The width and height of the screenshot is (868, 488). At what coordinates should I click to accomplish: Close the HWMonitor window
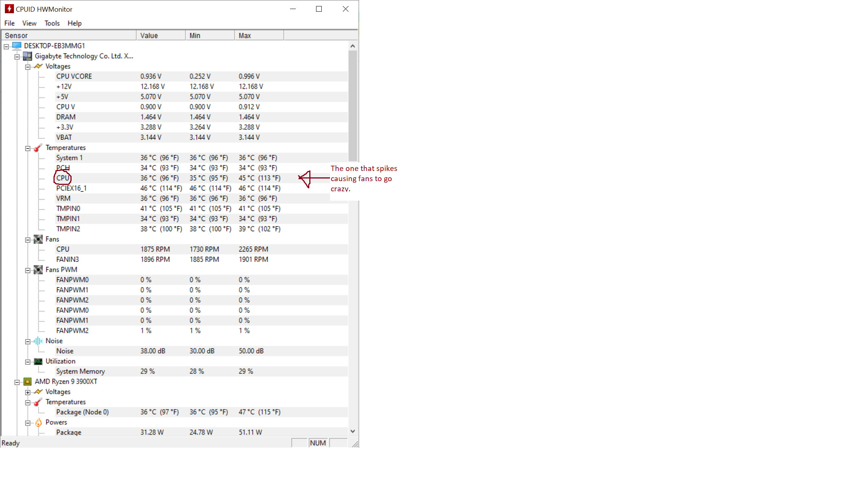345,9
